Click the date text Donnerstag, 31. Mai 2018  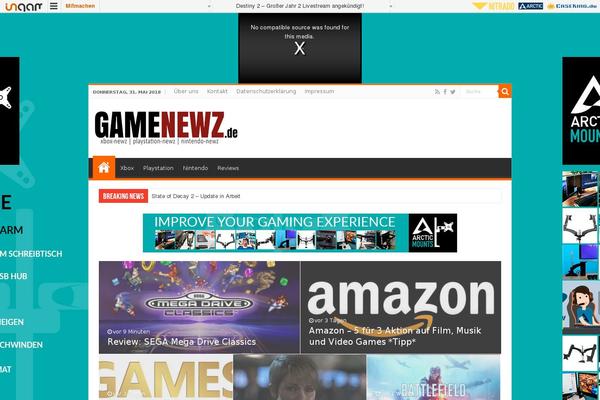click(127, 92)
